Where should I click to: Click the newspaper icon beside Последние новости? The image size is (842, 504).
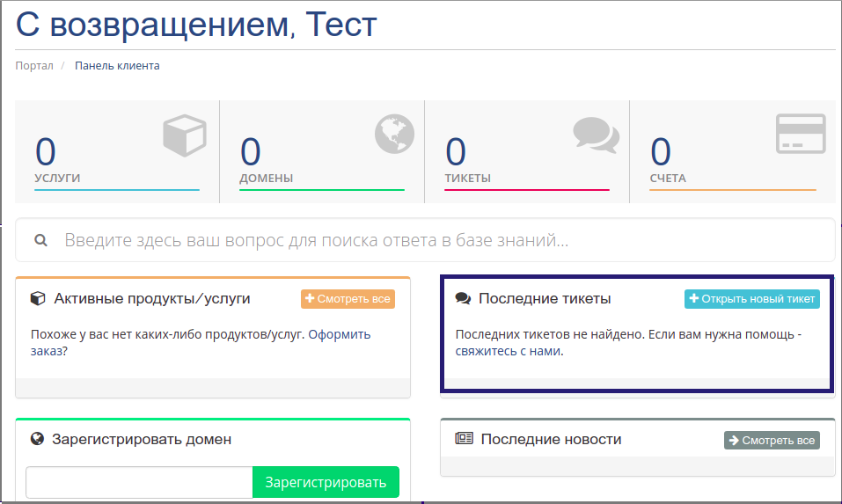464,439
